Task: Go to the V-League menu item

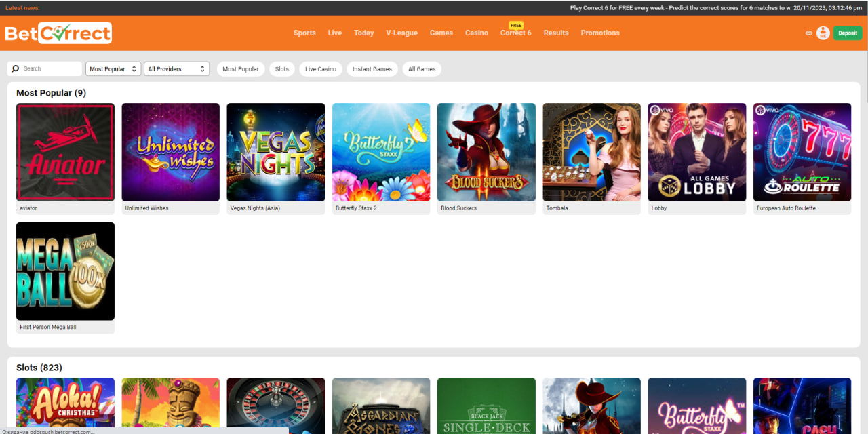Action: click(x=401, y=33)
